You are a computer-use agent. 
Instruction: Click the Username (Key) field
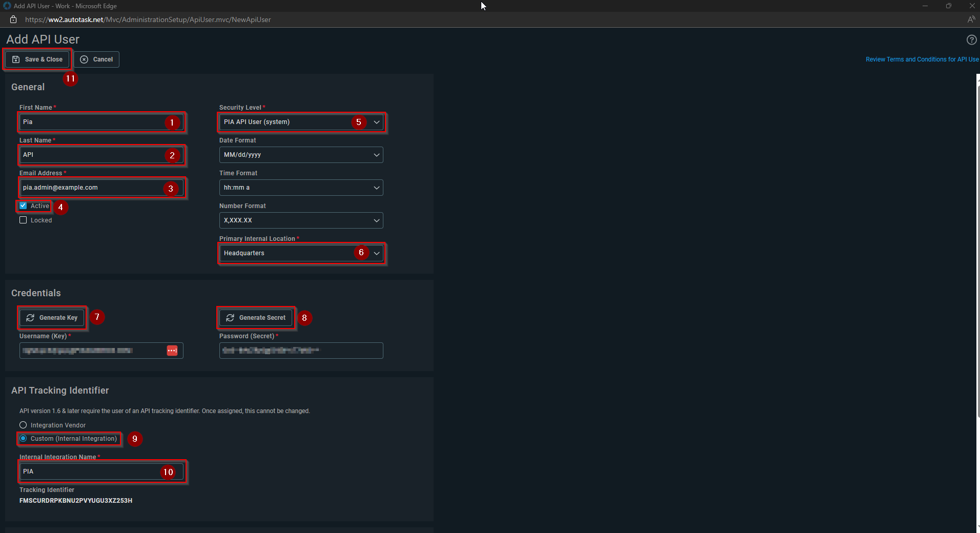coord(101,351)
